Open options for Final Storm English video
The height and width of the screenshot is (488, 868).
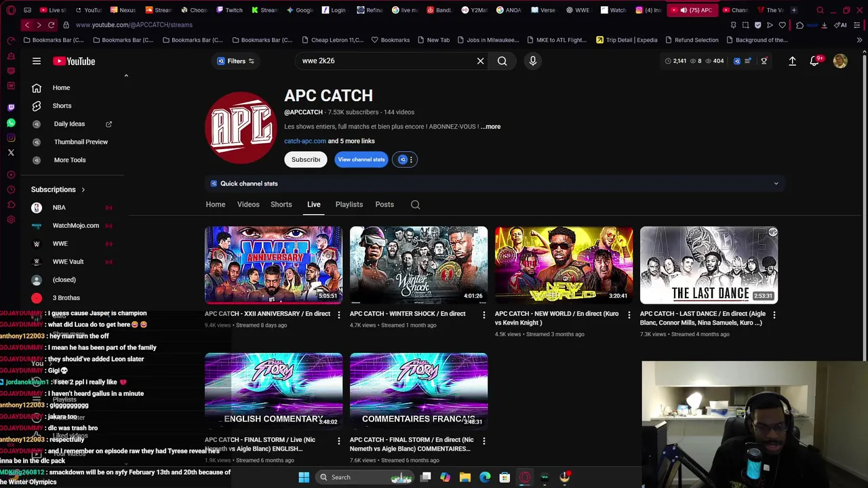tap(338, 441)
